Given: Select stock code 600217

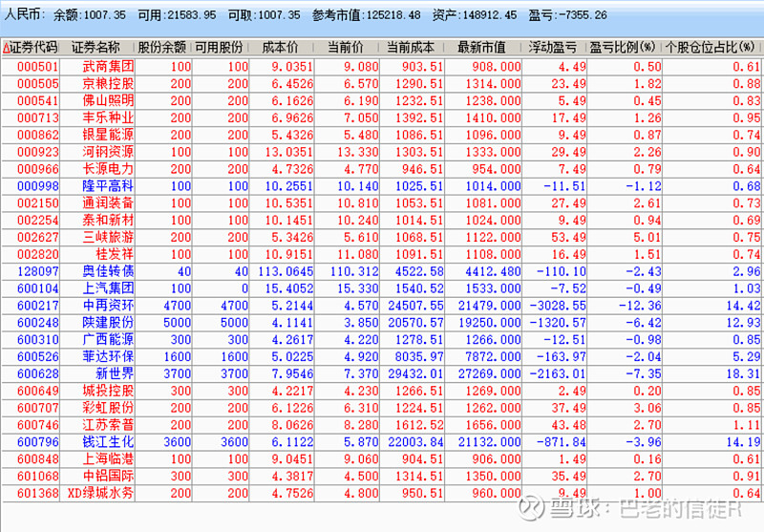Looking at the screenshot, I should (x=38, y=306).
